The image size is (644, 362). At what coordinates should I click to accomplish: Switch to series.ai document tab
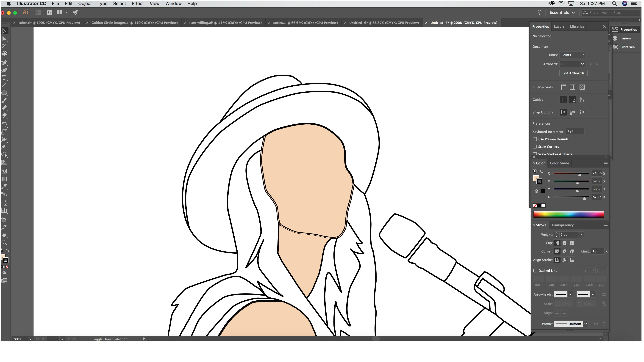[x=305, y=23]
